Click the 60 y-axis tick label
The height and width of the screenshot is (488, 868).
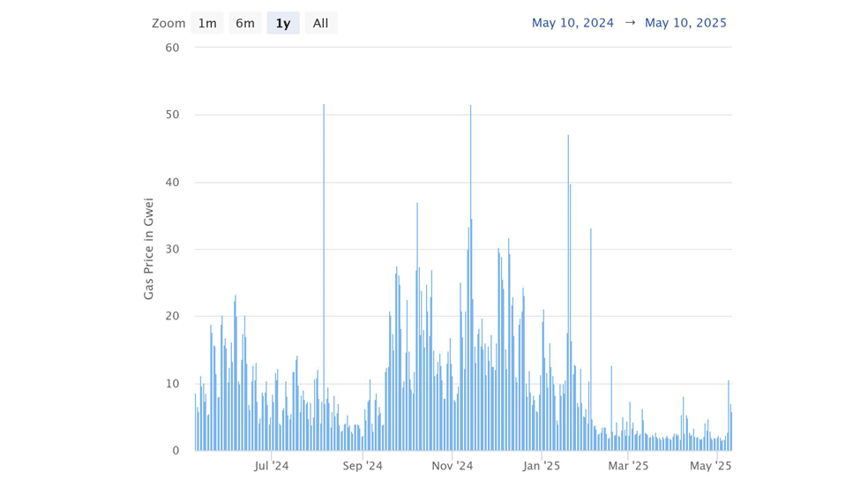coord(172,48)
